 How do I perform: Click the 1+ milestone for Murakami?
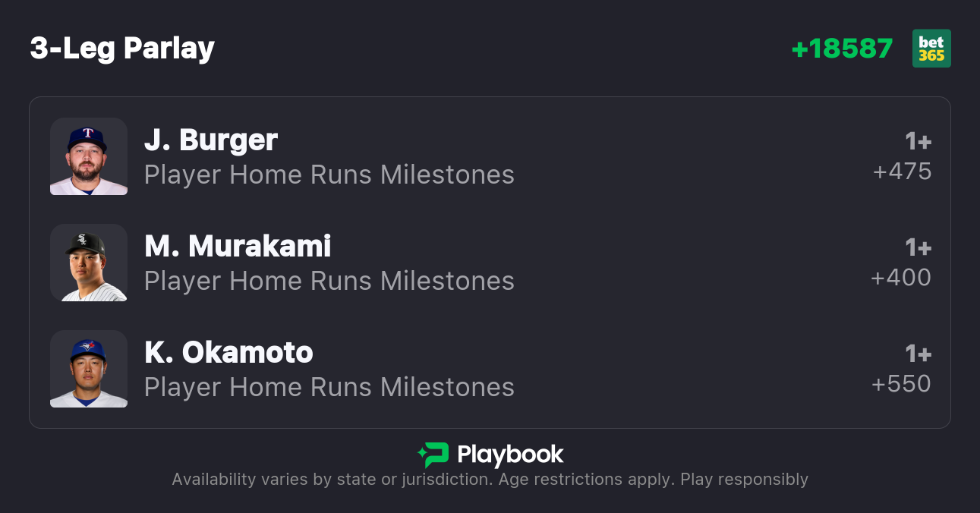point(918,248)
